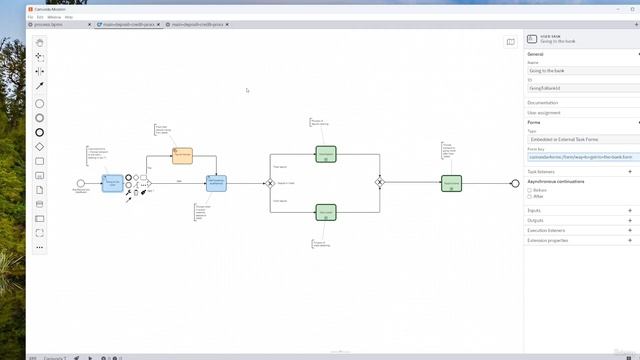Viewport: 640px width, 360px height.
Task: Open the form Type dropdown
Action: pos(584,140)
